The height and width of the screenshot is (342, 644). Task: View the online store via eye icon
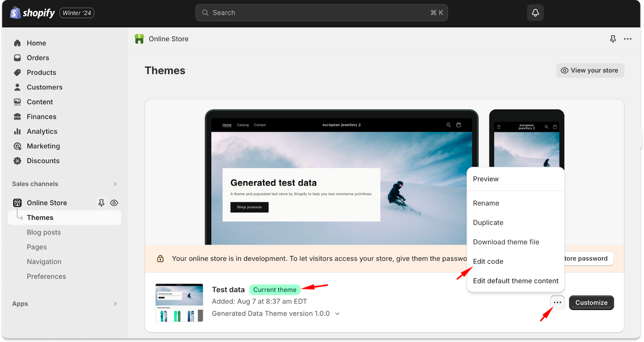(114, 203)
